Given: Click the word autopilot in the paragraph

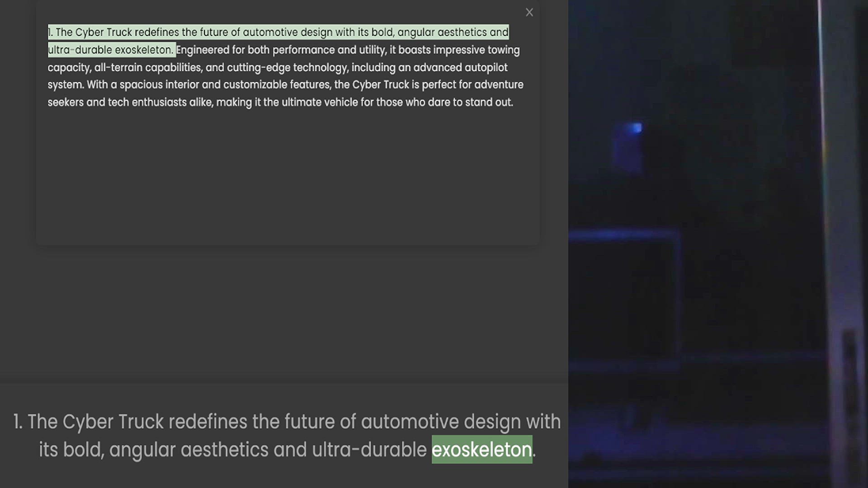Looking at the screenshot, I should [486, 68].
